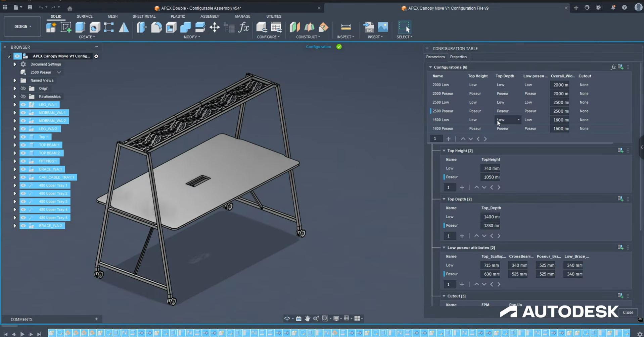Click the Create Sketch icon
Image resolution: width=644 pixels, height=337 pixels.
pos(65,27)
